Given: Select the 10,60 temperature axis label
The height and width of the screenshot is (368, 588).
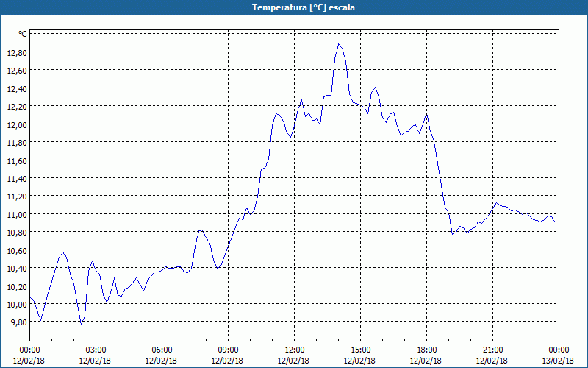Looking at the screenshot, I should (17, 250).
